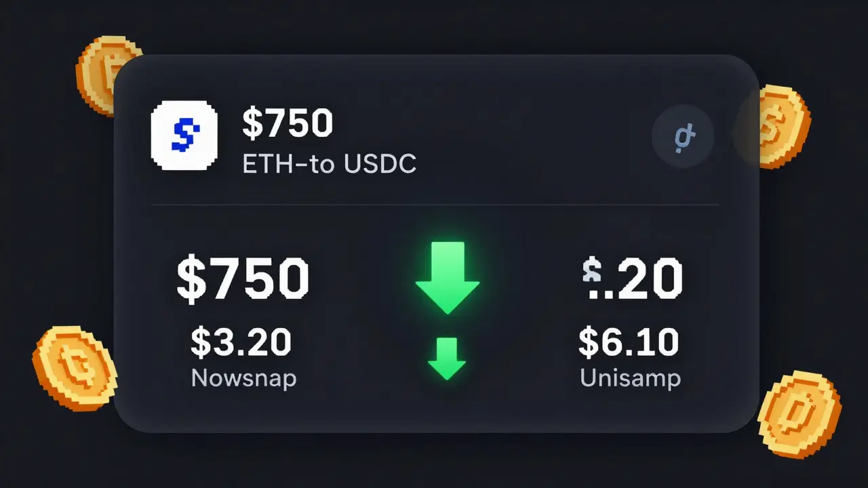Click the small green down arrow
868x488 pixels.
(x=447, y=357)
